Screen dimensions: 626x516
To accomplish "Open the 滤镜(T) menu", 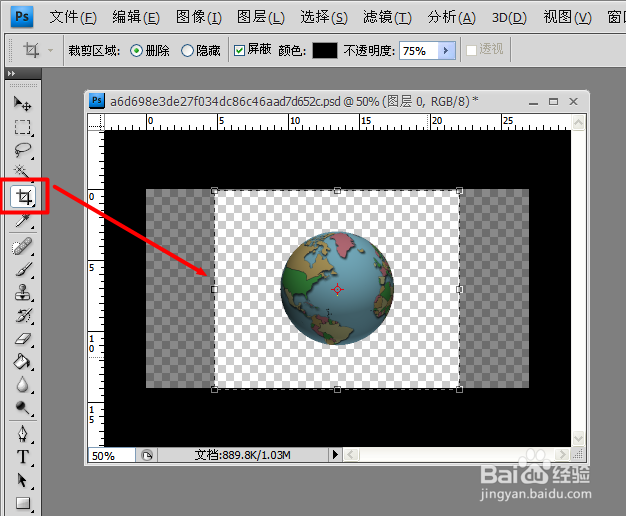I will click(x=387, y=17).
